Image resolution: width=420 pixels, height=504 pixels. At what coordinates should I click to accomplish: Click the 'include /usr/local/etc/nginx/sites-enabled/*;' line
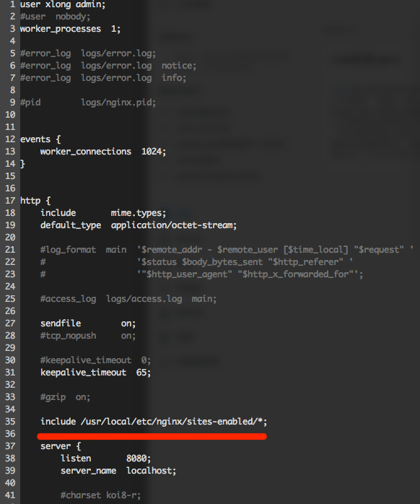154,422
